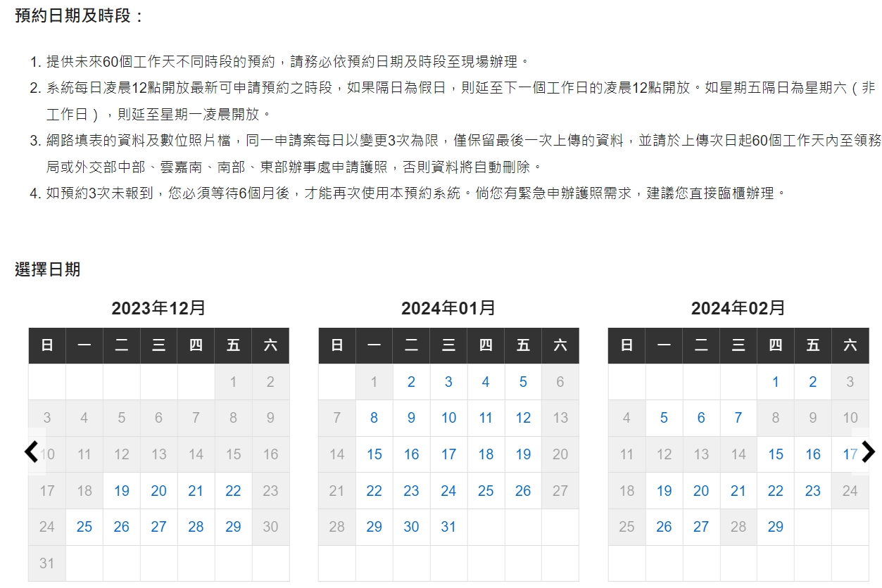Choose December 25 in 2023年12月 calendar

[84, 527]
